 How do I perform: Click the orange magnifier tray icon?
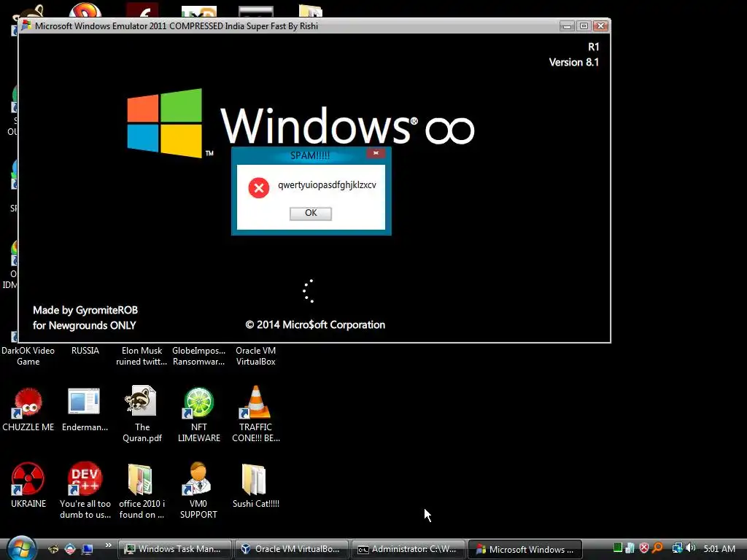tap(657, 548)
